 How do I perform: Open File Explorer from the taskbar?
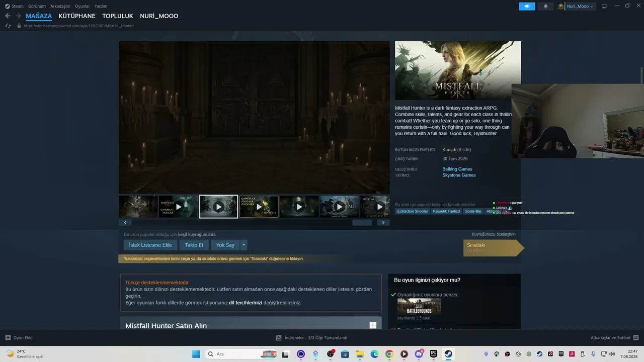point(360,354)
